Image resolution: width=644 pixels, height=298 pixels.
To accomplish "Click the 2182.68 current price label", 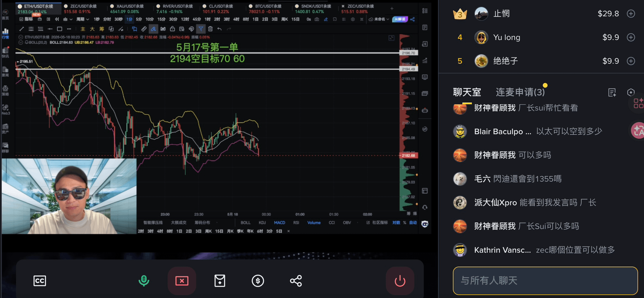I will pyautogui.click(x=408, y=155).
